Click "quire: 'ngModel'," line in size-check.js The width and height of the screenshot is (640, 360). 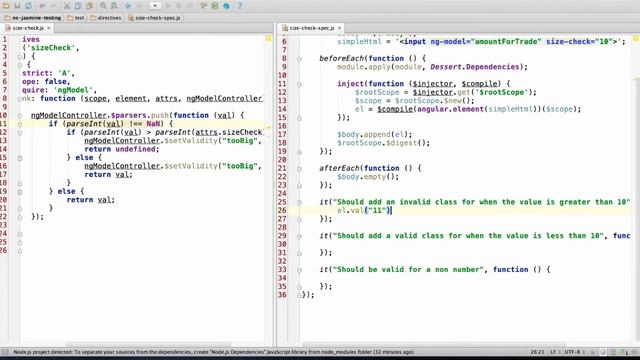point(59,90)
